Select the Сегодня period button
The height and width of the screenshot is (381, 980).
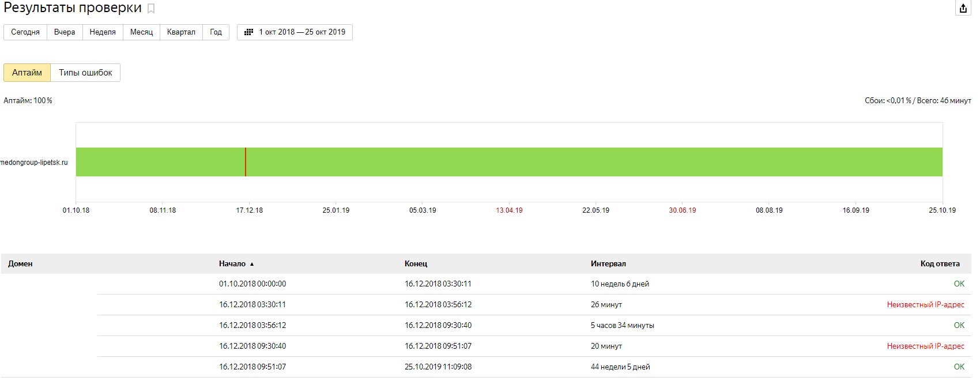[25, 32]
